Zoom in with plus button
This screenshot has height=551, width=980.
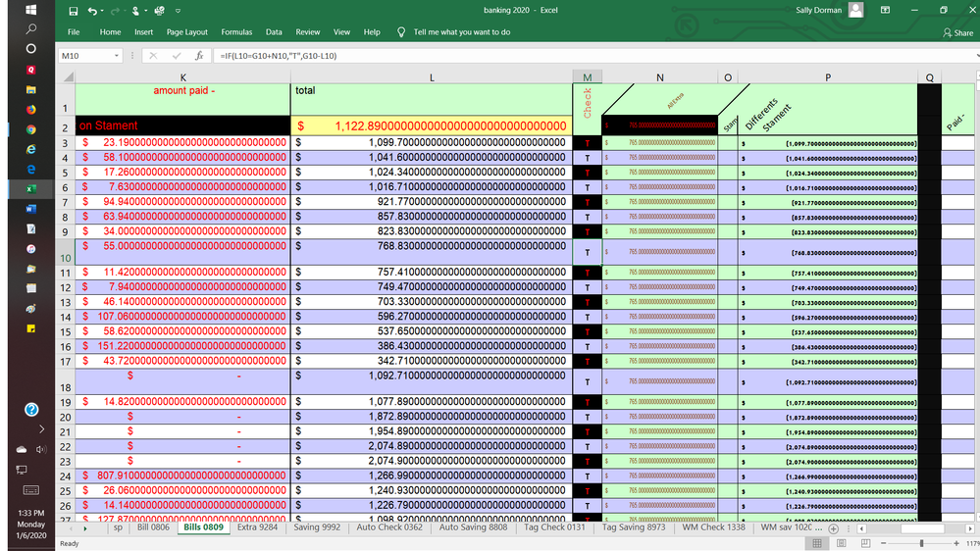(x=956, y=543)
